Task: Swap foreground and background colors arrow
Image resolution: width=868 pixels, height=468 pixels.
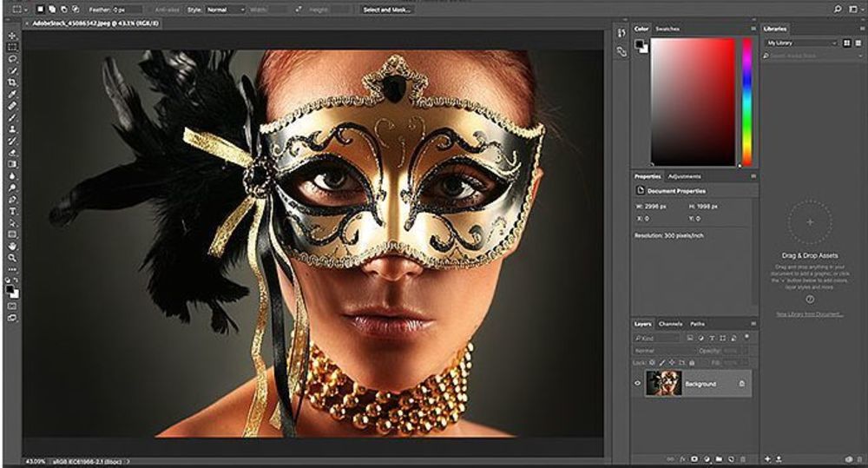Action: pyautogui.click(x=16, y=280)
